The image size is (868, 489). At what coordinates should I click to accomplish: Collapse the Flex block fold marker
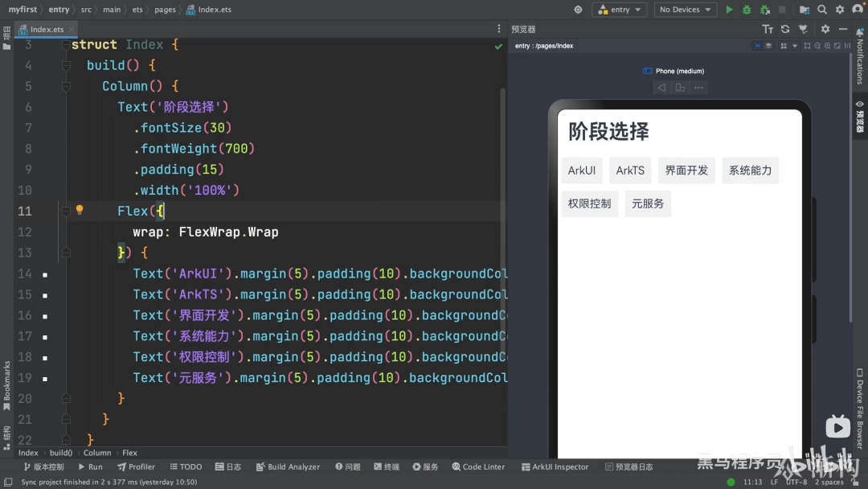(66, 211)
